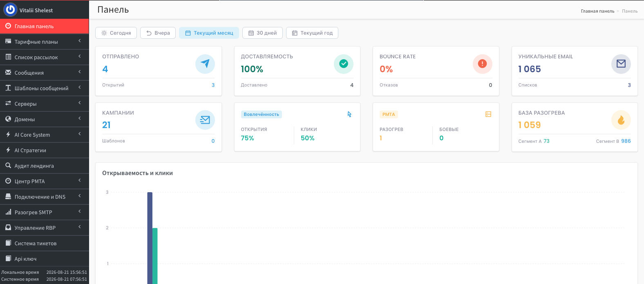Open Api ключ menu item
The height and width of the screenshot is (284, 644).
tap(45, 259)
